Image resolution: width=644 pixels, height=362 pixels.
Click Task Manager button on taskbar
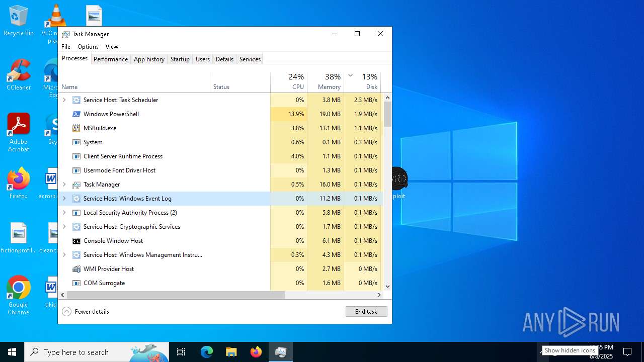coord(281,352)
